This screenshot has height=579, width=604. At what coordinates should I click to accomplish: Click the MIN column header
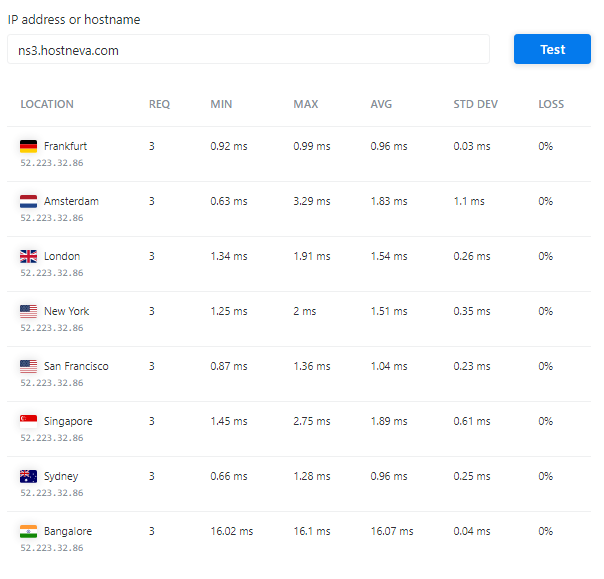(221, 104)
